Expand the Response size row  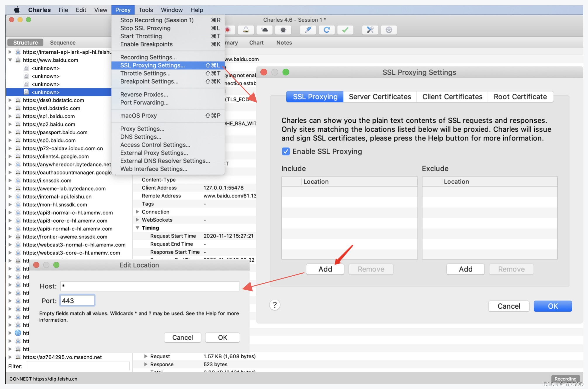(146, 364)
